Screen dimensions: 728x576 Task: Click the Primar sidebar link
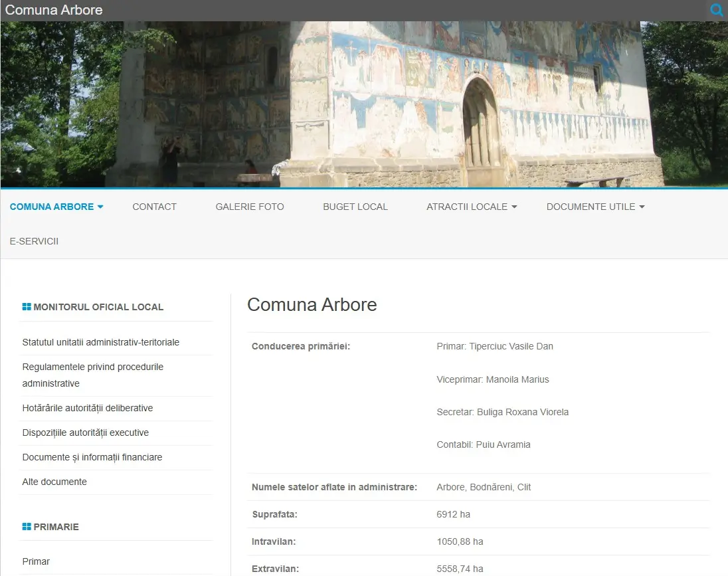pos(36,561)
